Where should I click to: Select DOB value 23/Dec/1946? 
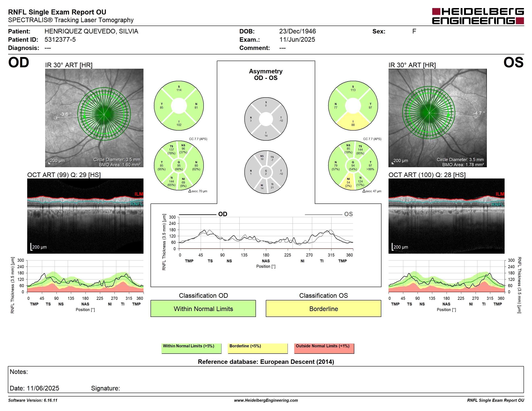click(x=297, y=31)
